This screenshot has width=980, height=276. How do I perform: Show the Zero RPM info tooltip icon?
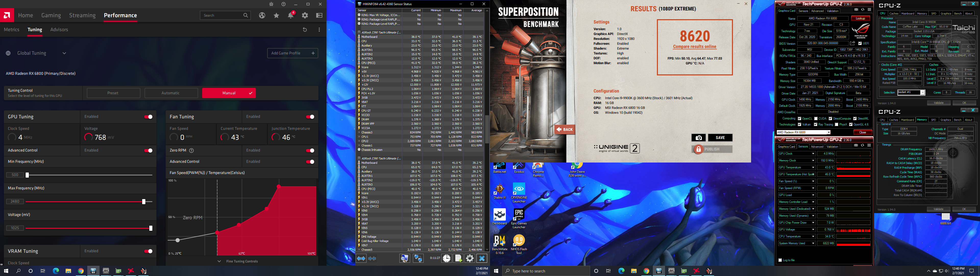pyautogui.click(x=191, y=150)
